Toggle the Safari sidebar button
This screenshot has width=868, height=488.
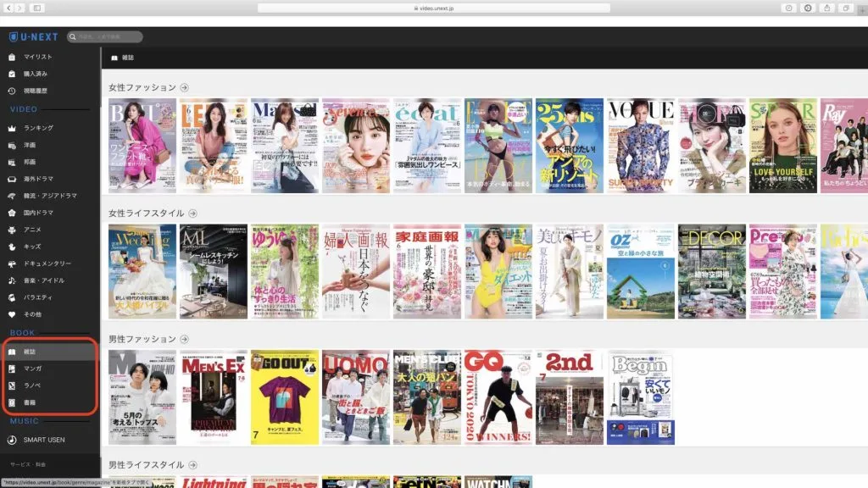tap(37, 8)
